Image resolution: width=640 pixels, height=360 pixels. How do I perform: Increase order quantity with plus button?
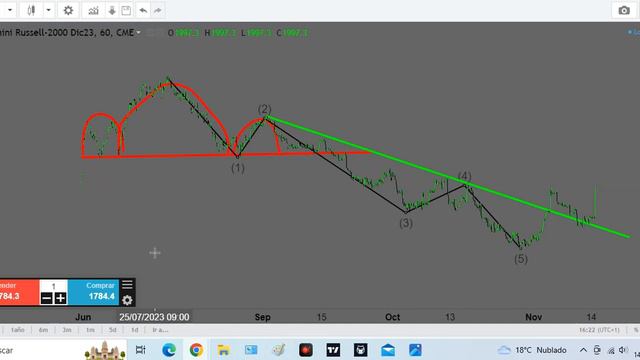pyautogui.click(x=60, y=298)
